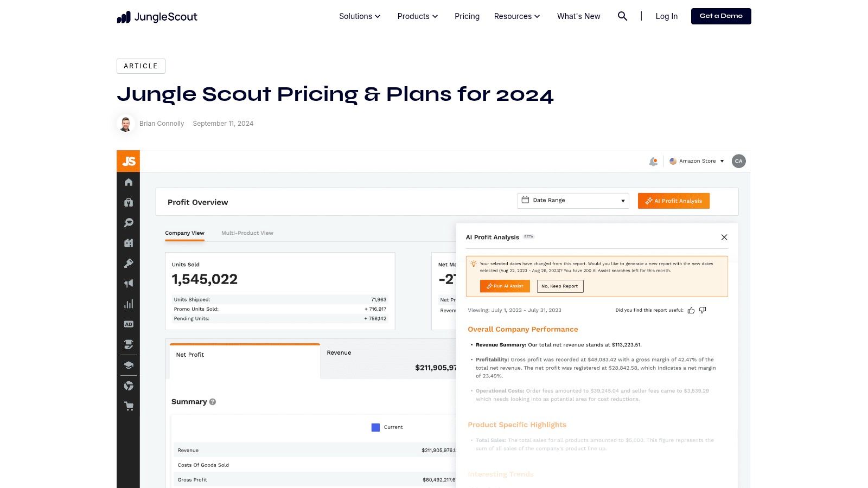Click the shopping cart icon at sidebar bottom

(129, 406)
